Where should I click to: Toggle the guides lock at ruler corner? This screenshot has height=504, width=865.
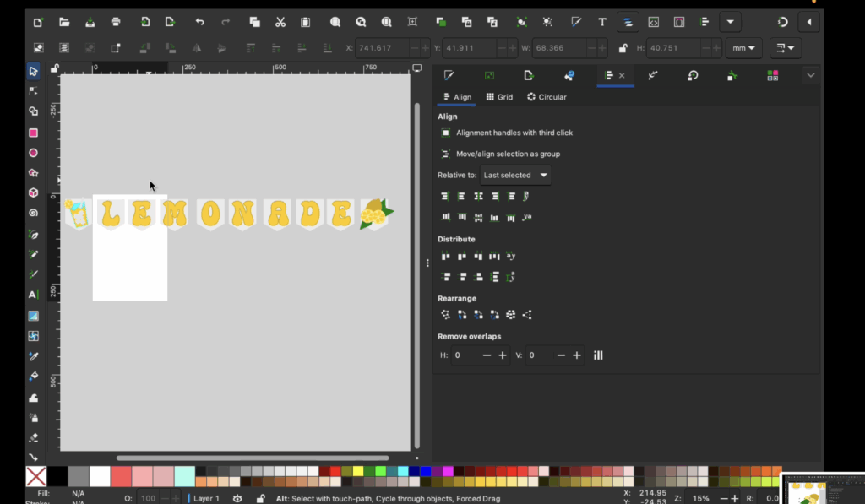[54, 68]
